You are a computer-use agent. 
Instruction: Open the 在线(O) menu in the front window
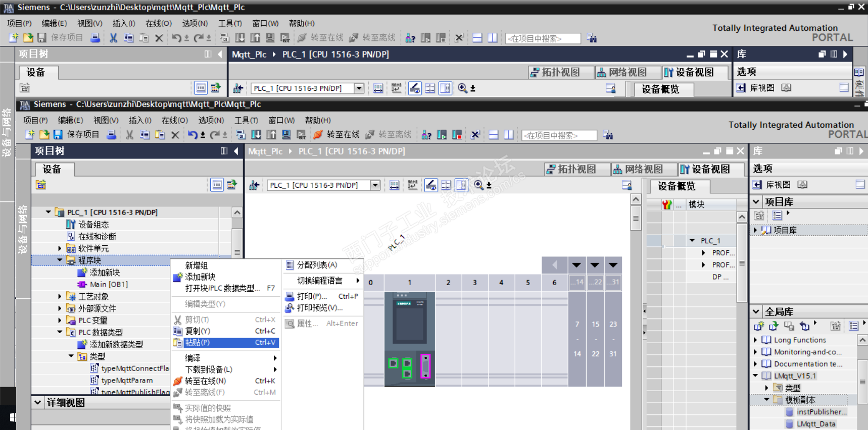175,120
